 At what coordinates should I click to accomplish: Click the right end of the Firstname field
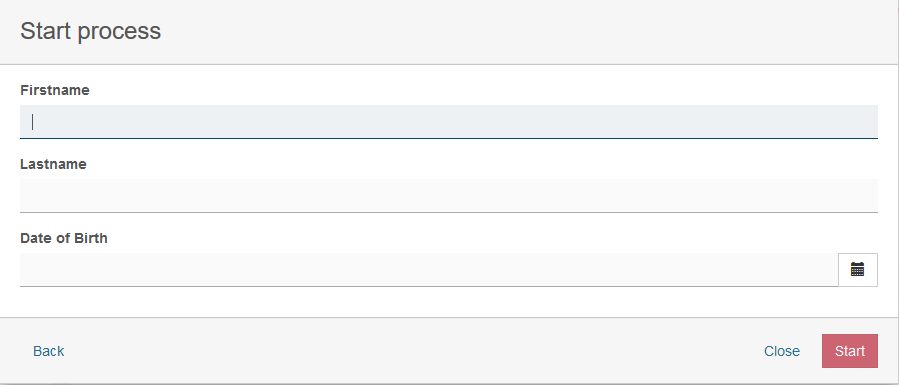(x=860, y=121)
